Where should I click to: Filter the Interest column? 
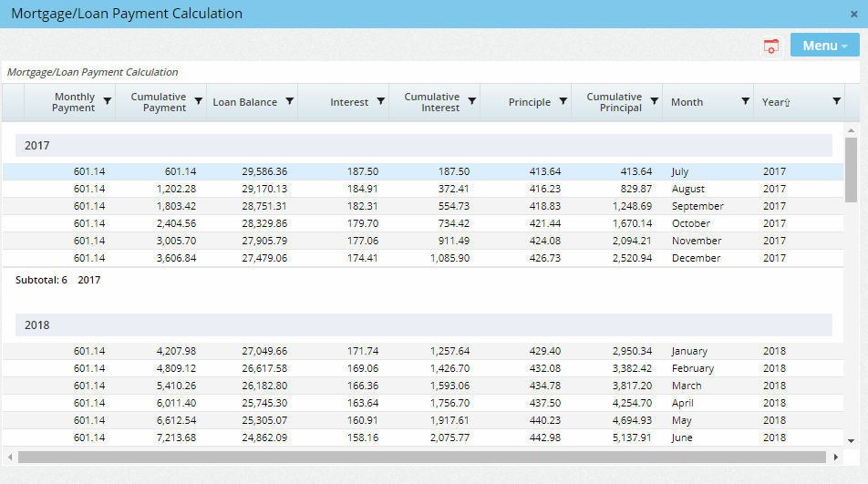tap(381, 102)
